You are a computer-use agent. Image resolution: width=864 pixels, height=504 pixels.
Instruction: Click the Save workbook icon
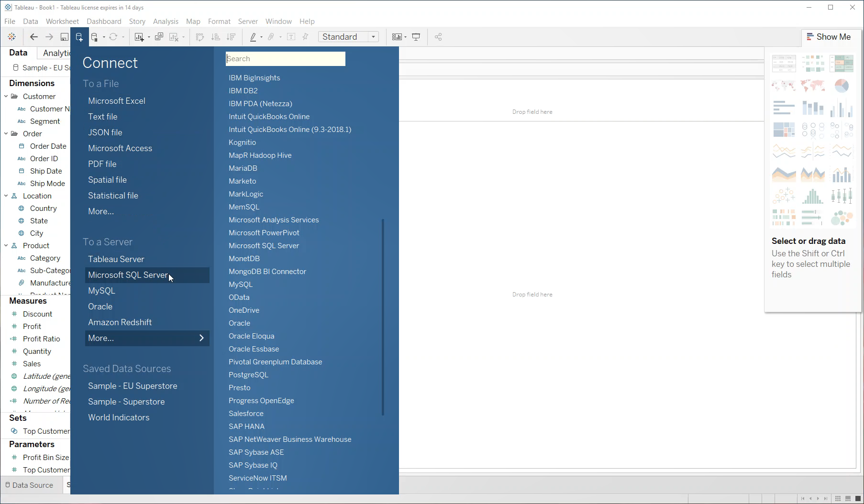coord(64,37)
